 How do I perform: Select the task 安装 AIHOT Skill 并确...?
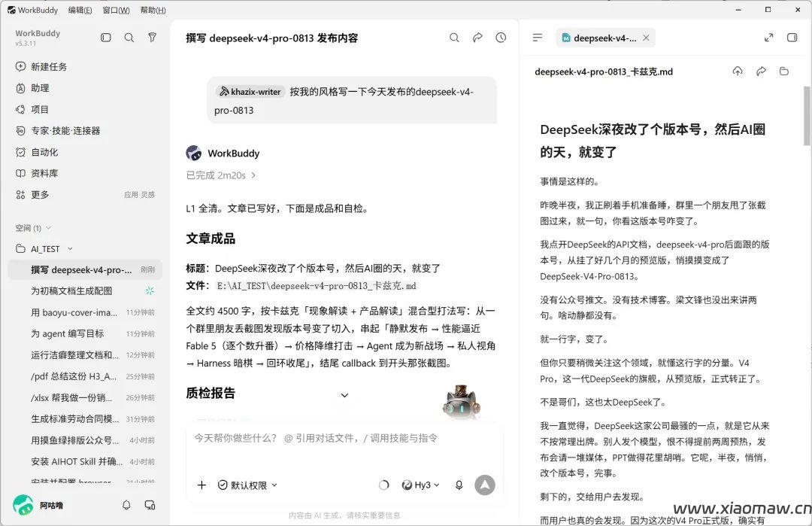[x=85, y=461]
